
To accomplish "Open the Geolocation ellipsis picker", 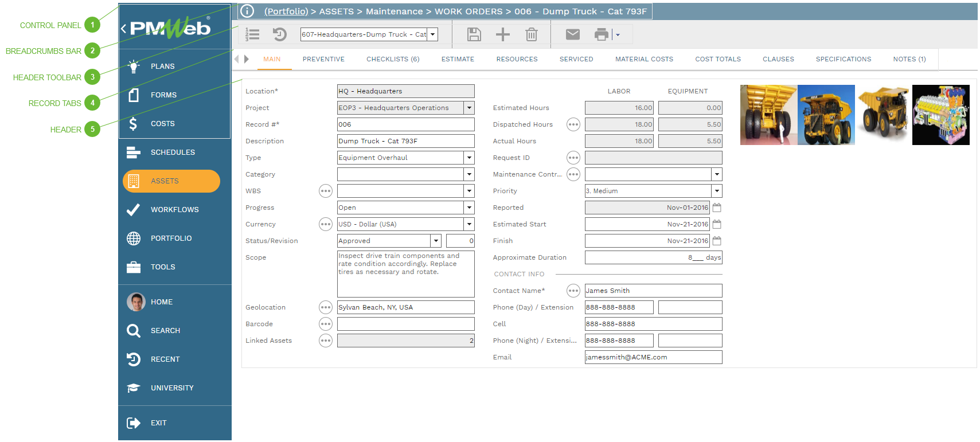I will [x=325, y=307].
